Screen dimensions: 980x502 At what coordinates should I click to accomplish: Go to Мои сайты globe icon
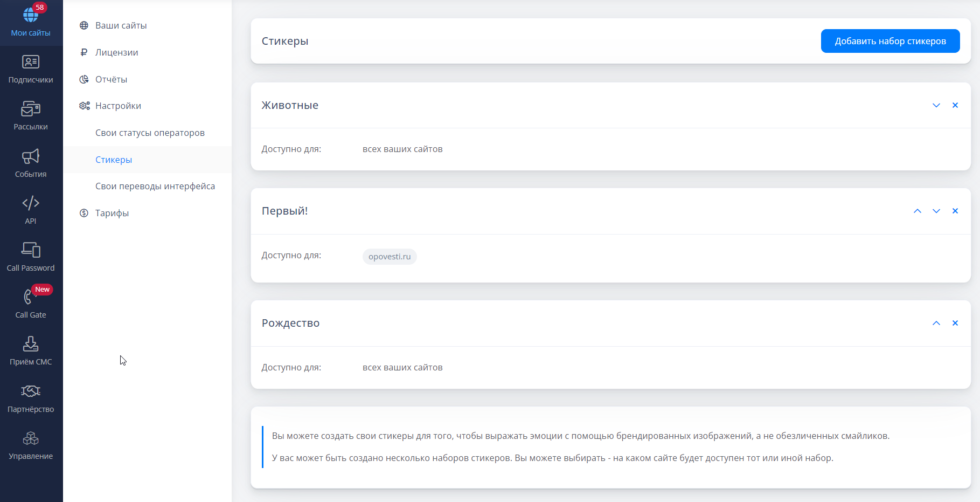coord(31,16)
